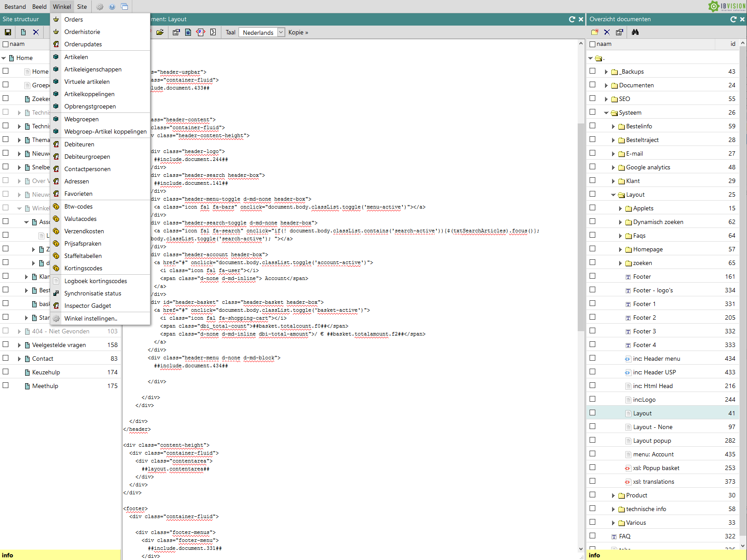Open the Taal language dropdown
Screen dimensions: 747x560
262,32
